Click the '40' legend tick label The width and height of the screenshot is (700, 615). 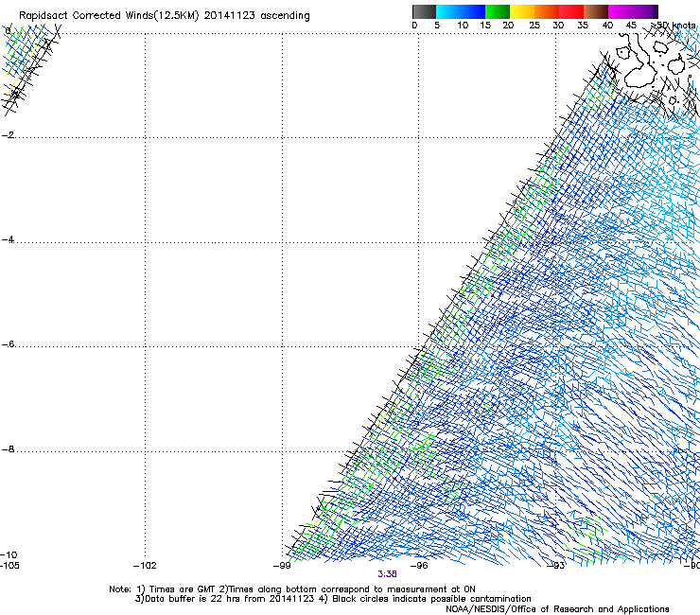click(x=607, y=26)
